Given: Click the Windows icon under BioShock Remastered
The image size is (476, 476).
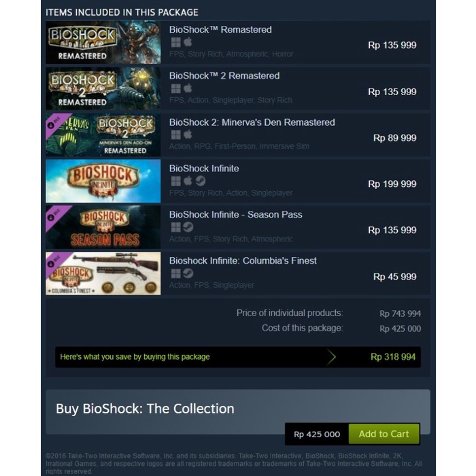Looking at the screenshot, I should (x=175, y=42).
